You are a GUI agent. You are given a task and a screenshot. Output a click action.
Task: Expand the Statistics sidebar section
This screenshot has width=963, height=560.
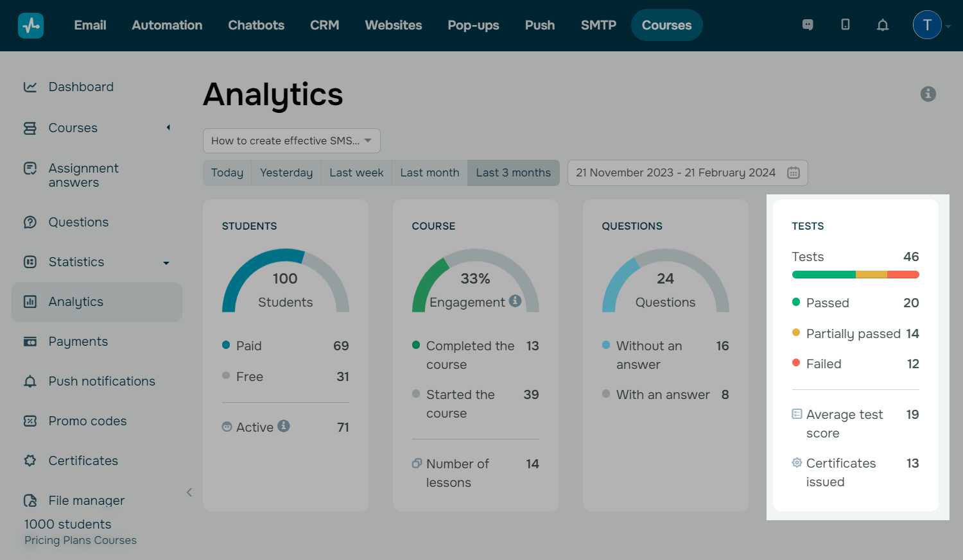[x=166, y=263]
